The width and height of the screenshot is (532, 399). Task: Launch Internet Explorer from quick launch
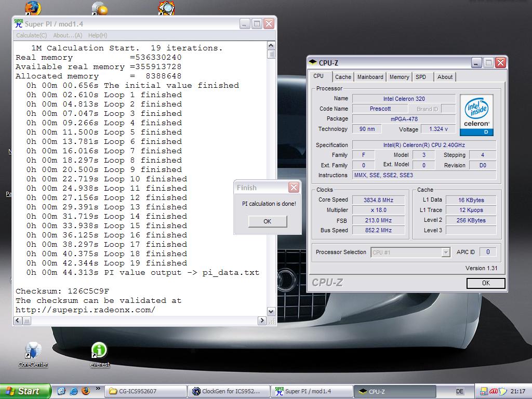pyautogui.click(x=74, y=391)
